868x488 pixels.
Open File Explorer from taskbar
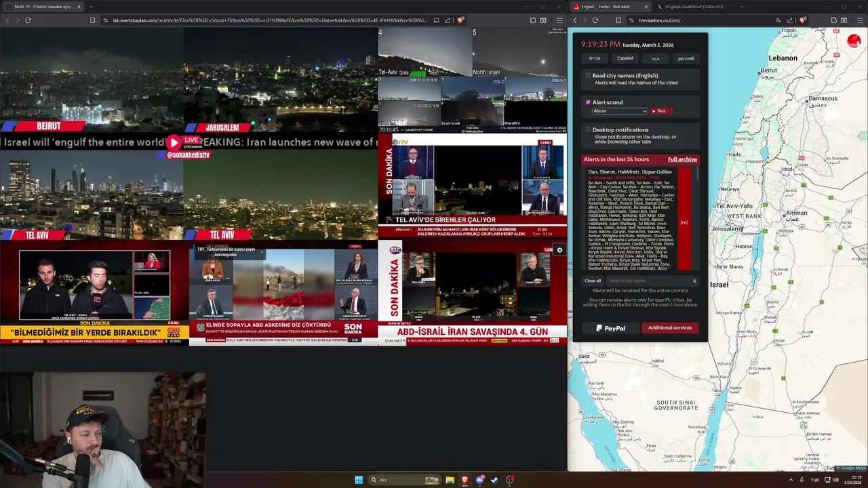[x=450, y=480]
